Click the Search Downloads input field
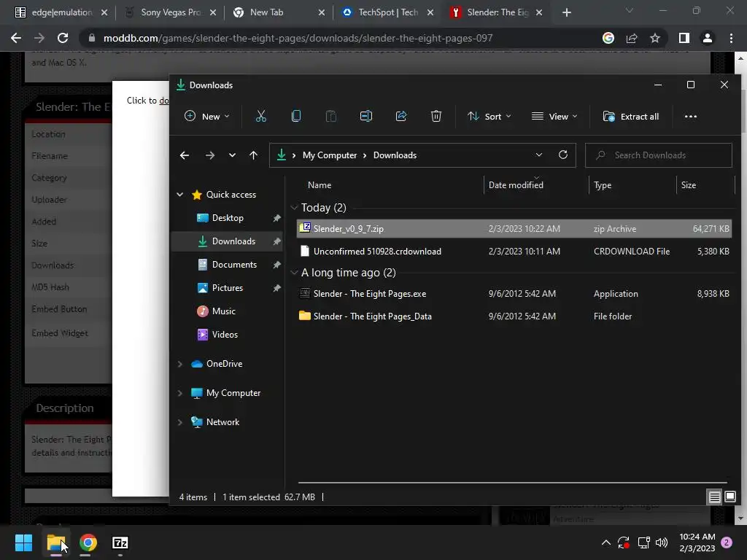Screen dimensions: 747x560 (659, 155)
